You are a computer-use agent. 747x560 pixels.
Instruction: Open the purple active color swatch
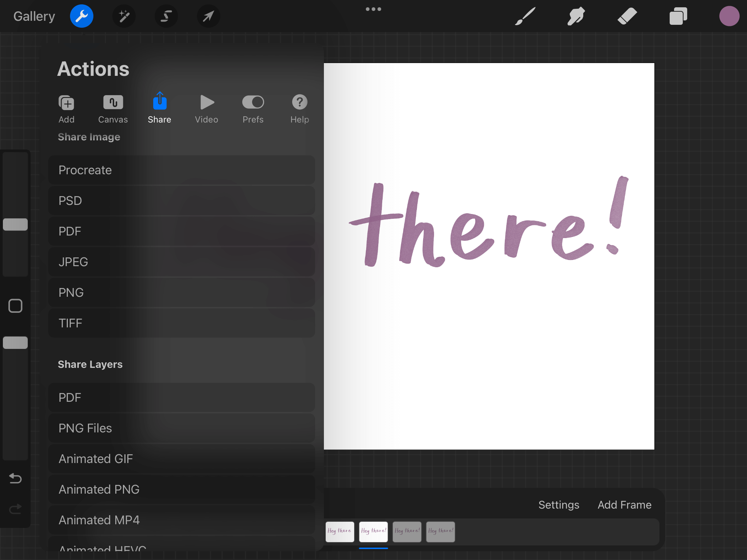tap(729, 16)
